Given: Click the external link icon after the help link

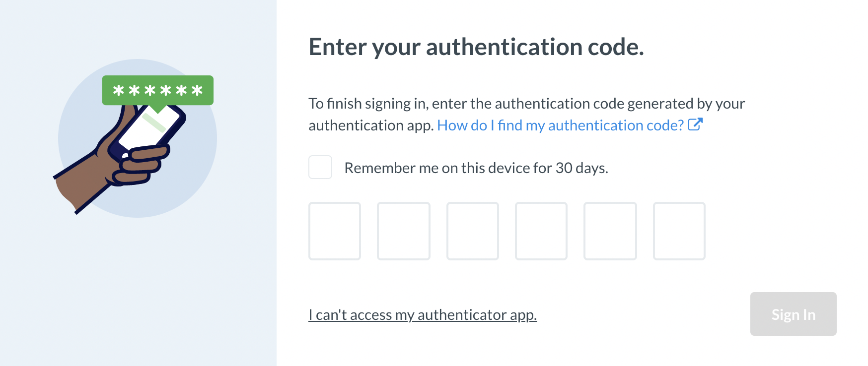Looking at the screenshot, I should tap(695, 124).
